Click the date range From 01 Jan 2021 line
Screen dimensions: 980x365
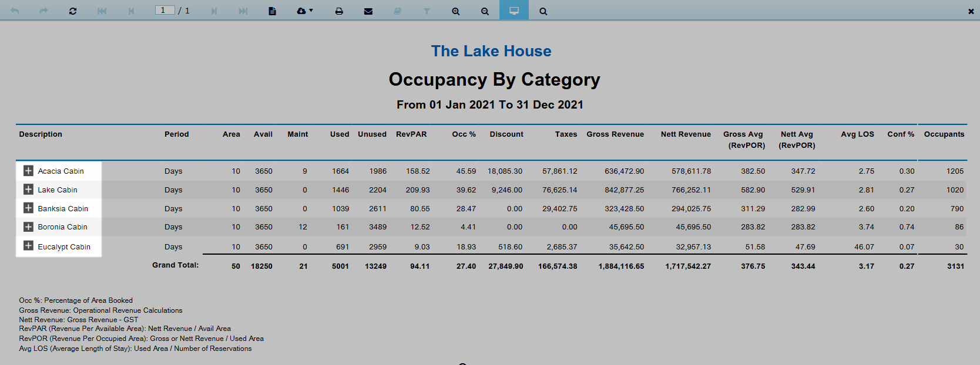coord(490,104)
